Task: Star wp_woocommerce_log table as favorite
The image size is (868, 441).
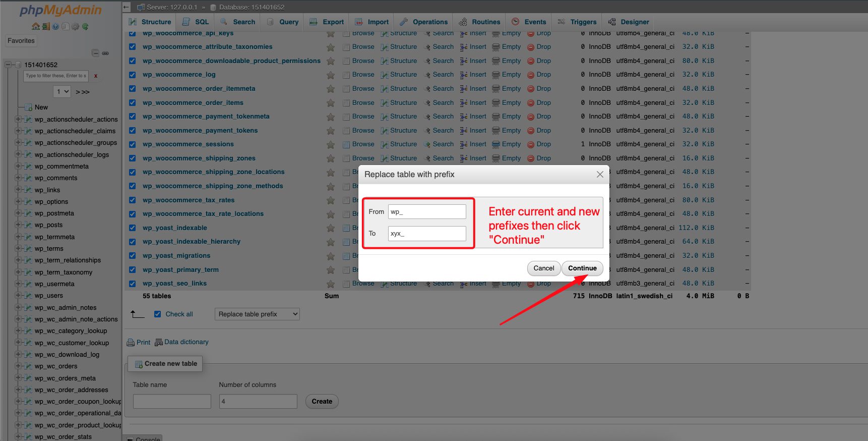Action: tap(331, 75)
